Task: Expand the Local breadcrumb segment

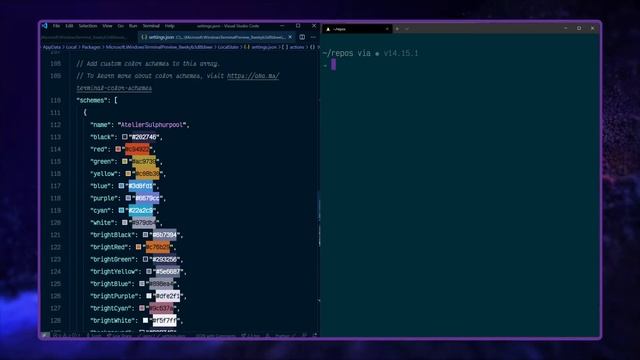Action: tap(71, 47)
